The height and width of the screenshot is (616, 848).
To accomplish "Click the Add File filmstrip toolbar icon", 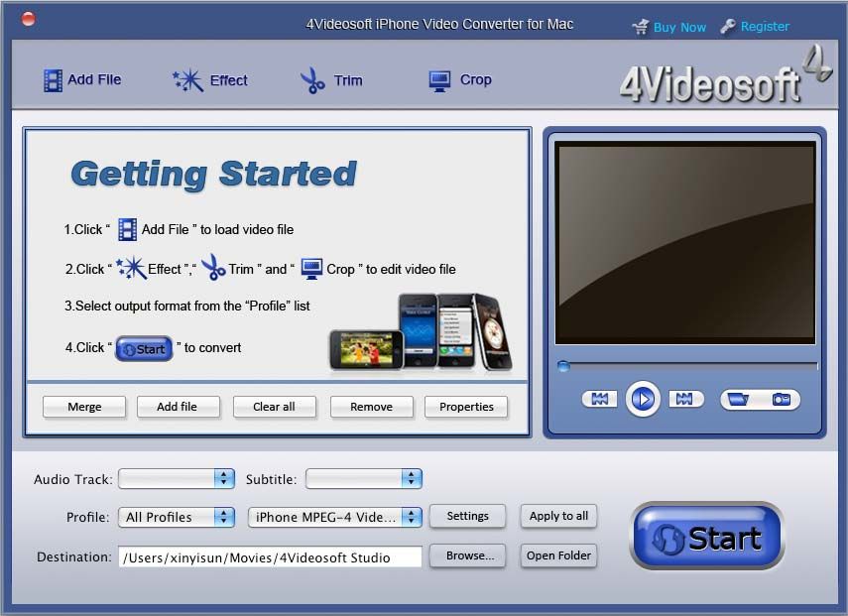I will tap(53, 80).
